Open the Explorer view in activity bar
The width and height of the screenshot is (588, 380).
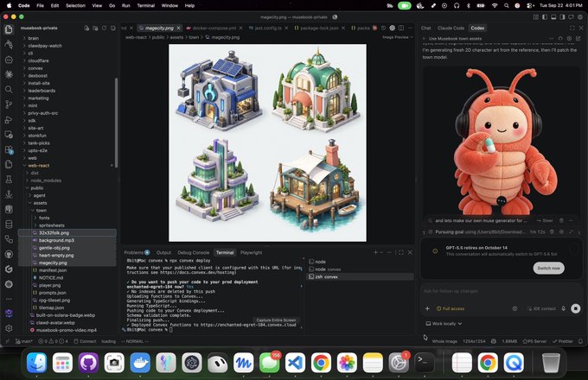tap(9, 29)
